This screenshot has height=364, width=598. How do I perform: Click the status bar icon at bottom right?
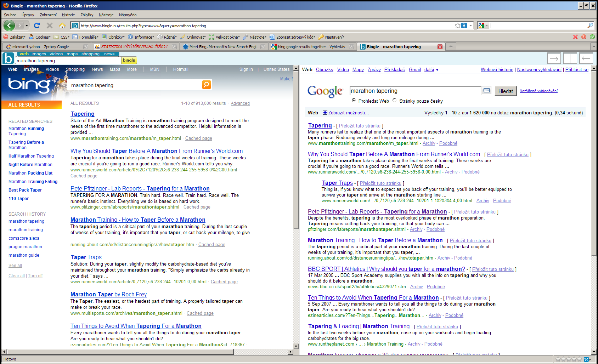click(x=587, y=359)
